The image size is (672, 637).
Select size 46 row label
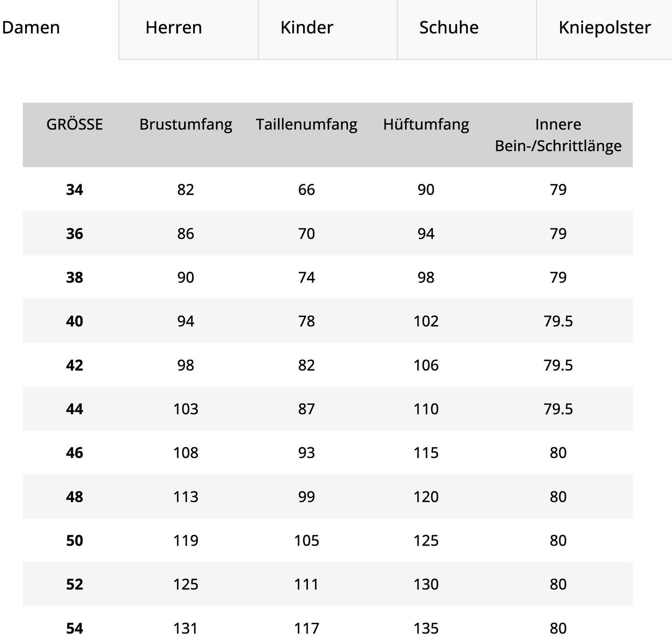click(x=75, y=453)
